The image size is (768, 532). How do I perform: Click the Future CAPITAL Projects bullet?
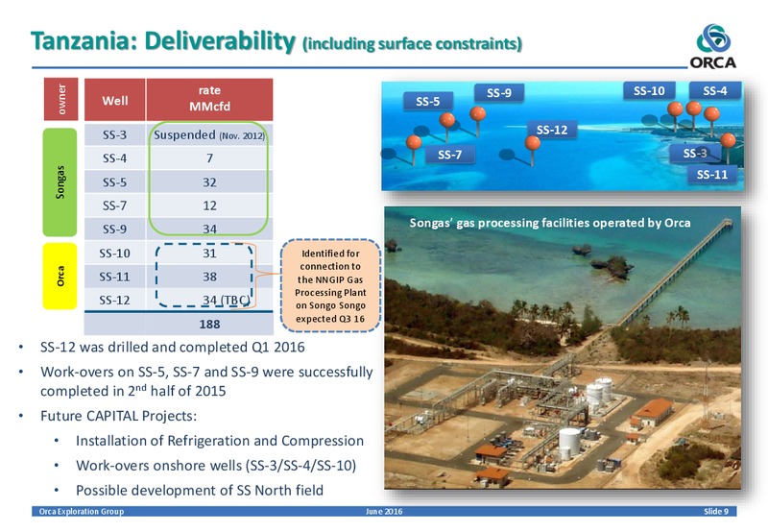pyautogui.click(x=118, y=416)
